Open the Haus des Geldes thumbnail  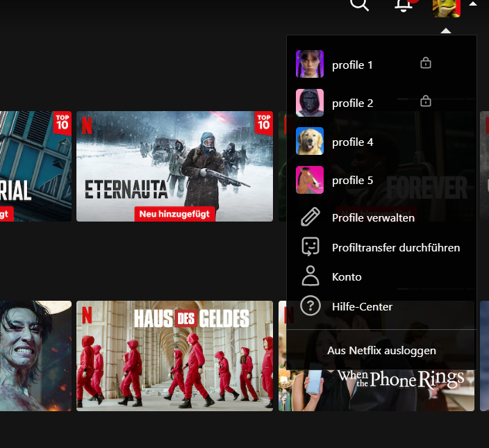174,356
